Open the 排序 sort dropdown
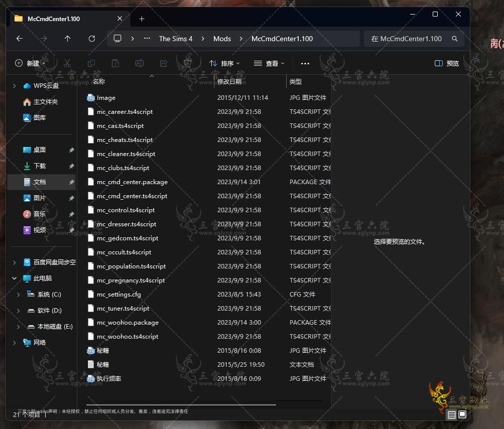The image size is (504, 429). coord(225,63)
